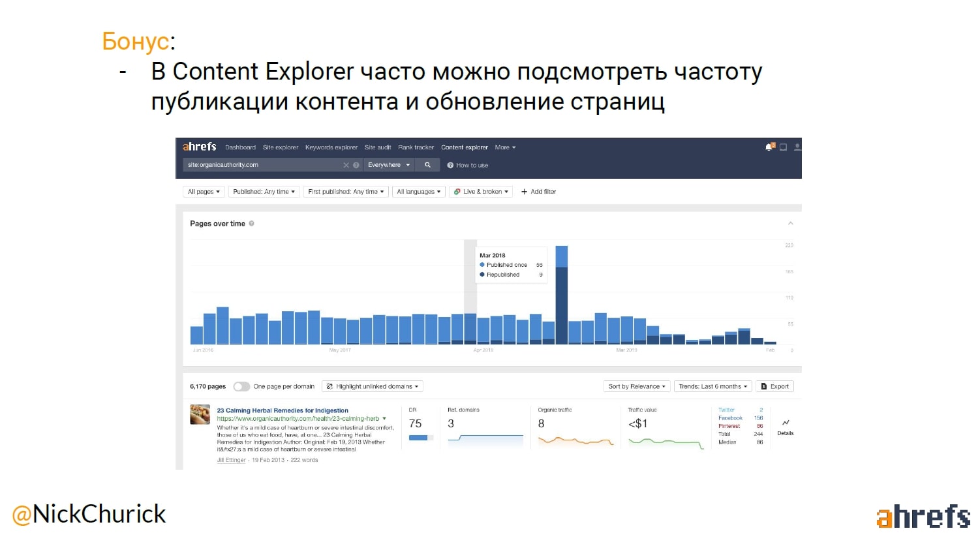Open the notifications bell
The height and width of the screenshot is (548, 980).
coord(769,147)
